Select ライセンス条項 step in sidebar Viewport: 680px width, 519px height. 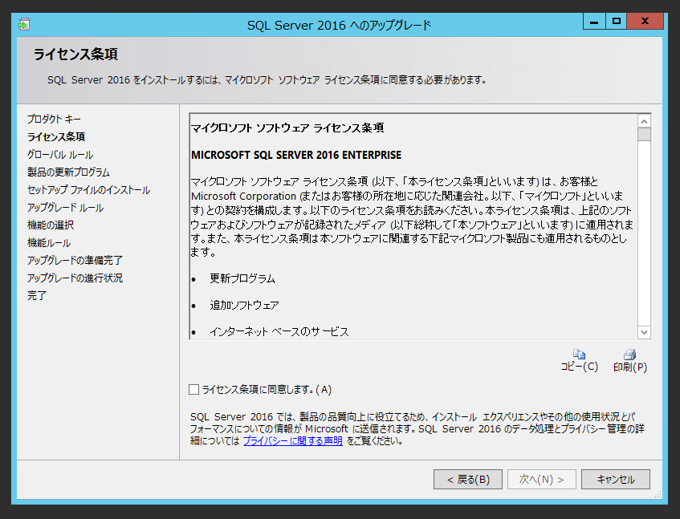(x=56, y=137)
